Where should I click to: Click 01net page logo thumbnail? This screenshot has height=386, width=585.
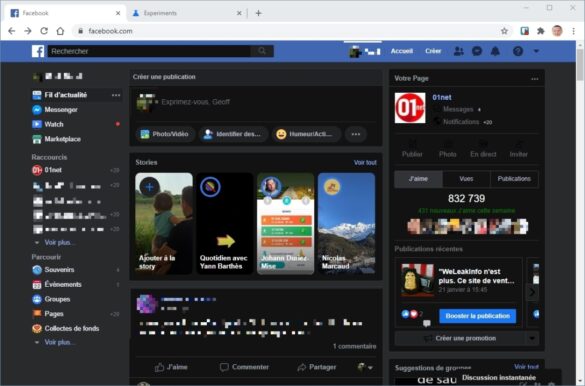click(x=410, y=108)
